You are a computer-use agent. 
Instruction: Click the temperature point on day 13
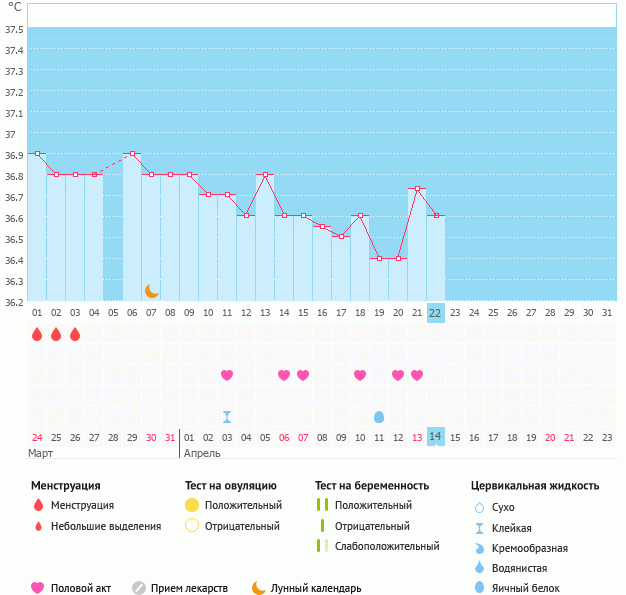(x=265, y=174)
